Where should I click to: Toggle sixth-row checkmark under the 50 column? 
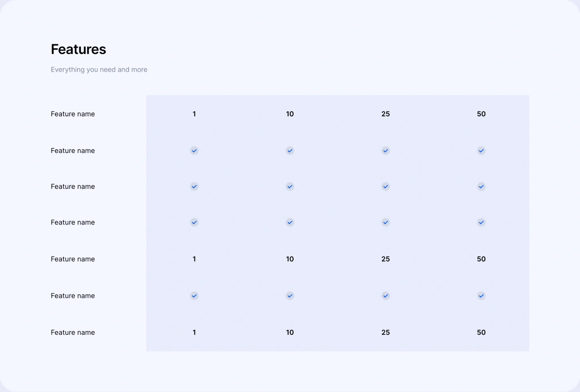tap(481, 296)
